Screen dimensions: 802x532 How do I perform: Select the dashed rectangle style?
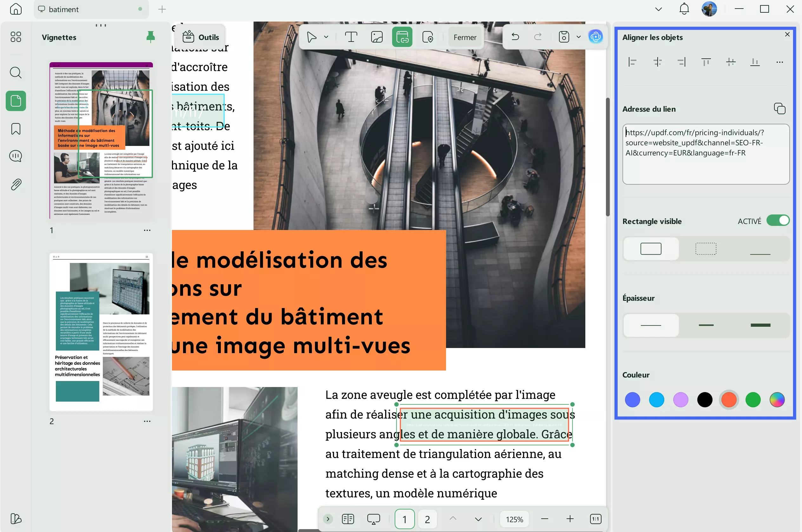[x=705, y=249]
